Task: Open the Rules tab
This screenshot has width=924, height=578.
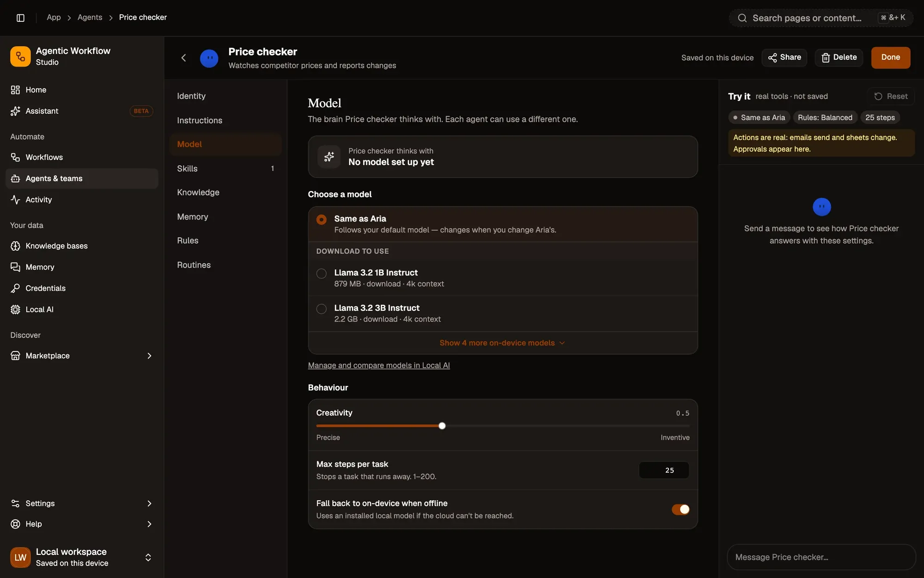Action: tap(225, 240)
